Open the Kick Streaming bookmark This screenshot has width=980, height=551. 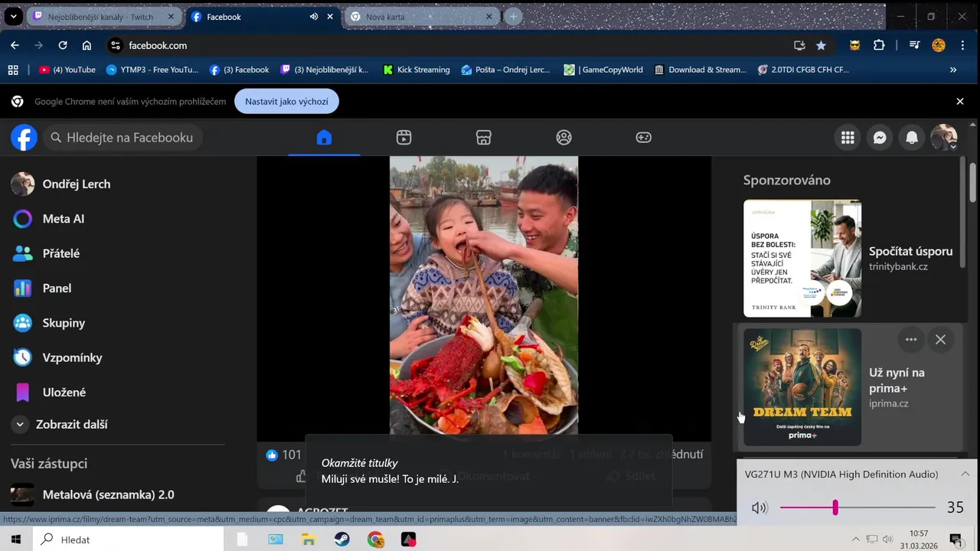click(x=416, y=70)
